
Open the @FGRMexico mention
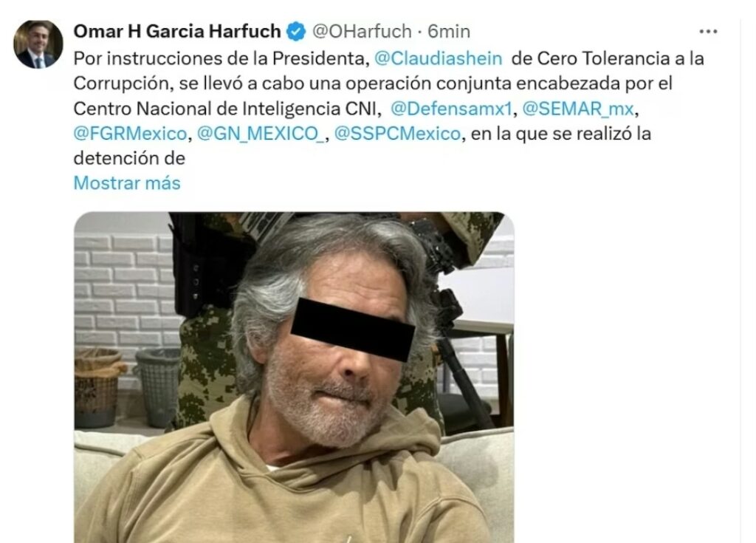(130, 134)
